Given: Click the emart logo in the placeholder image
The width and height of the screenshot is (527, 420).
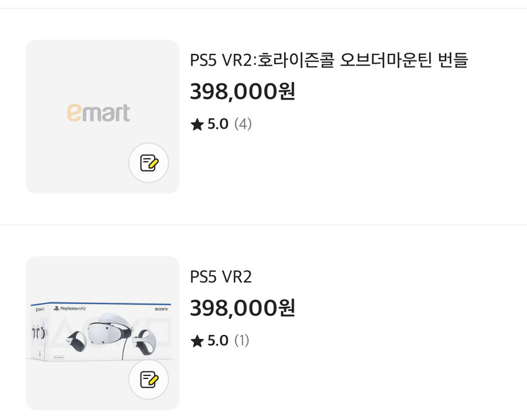Looking at the screenshot, I should click(98, 112).
